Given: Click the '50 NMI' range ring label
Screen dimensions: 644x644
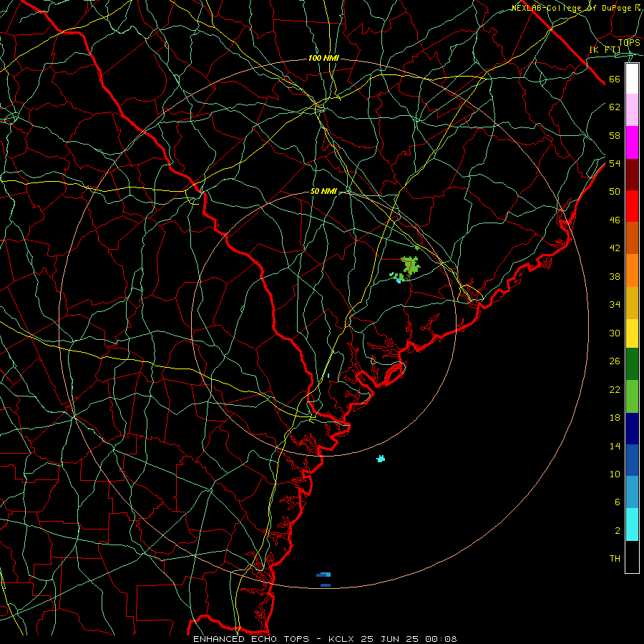Looking at the screenshot, I should (323, 191).
